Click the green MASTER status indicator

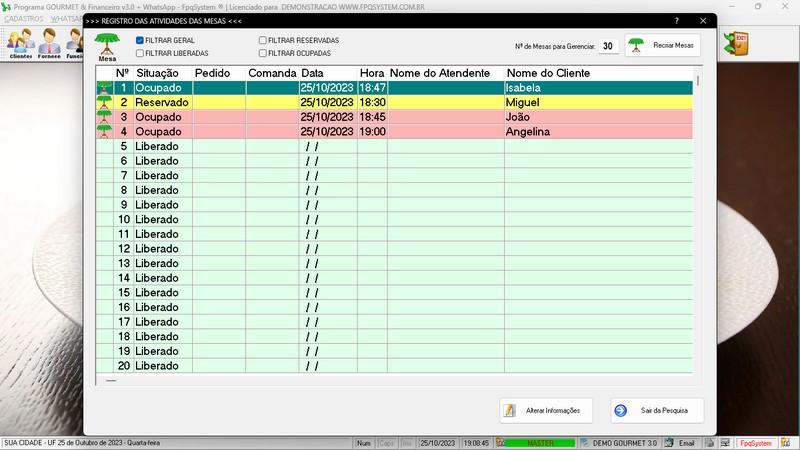click(x=540, y=443)
